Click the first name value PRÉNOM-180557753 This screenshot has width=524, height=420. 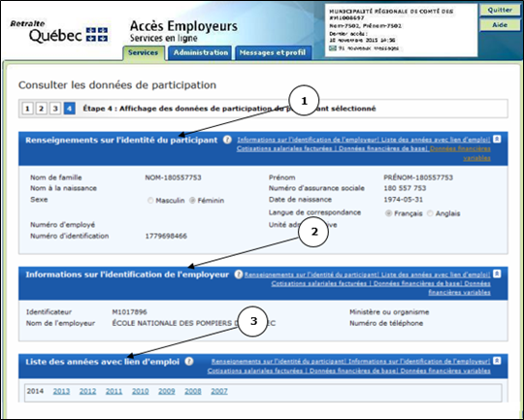(418, 178)
